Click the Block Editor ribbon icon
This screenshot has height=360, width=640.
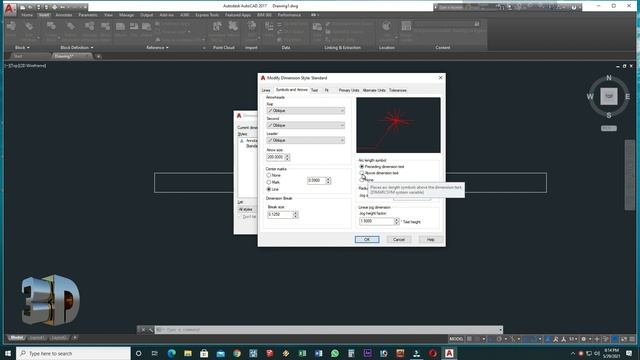(105, 27)
